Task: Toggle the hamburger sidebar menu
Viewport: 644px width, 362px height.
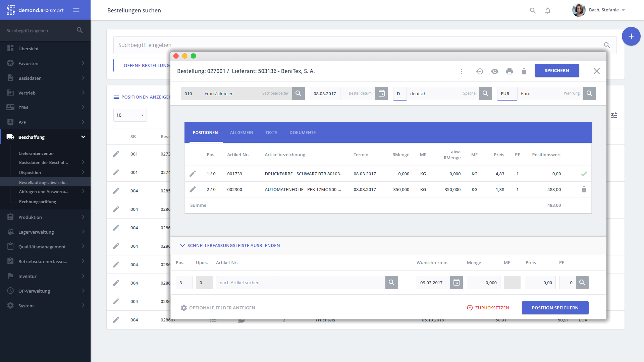Action: tap(76, 10)
